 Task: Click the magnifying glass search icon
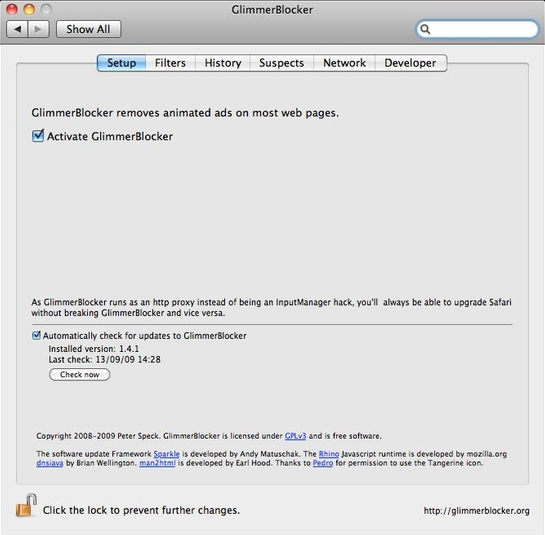point(425,29)
